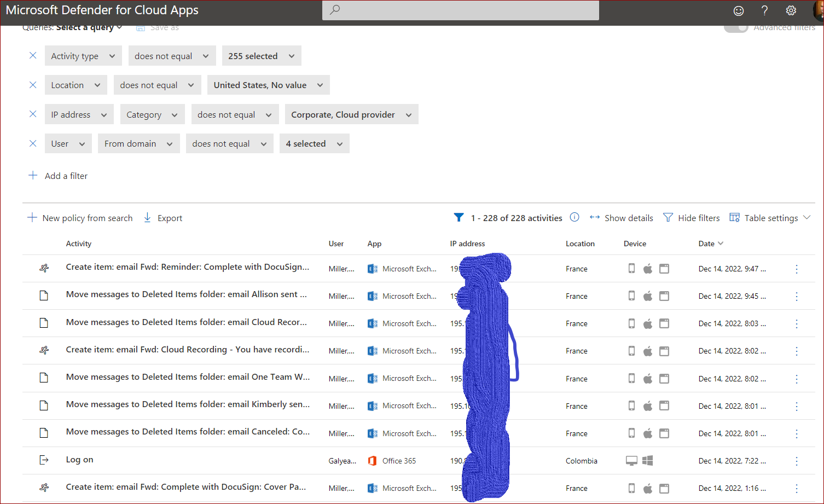Image resolution: width=824 pixels, height=504 pixels.
Task: Open the three-dot menu on the Log on row
Action: pyautogui.click(x=797, y=461)
